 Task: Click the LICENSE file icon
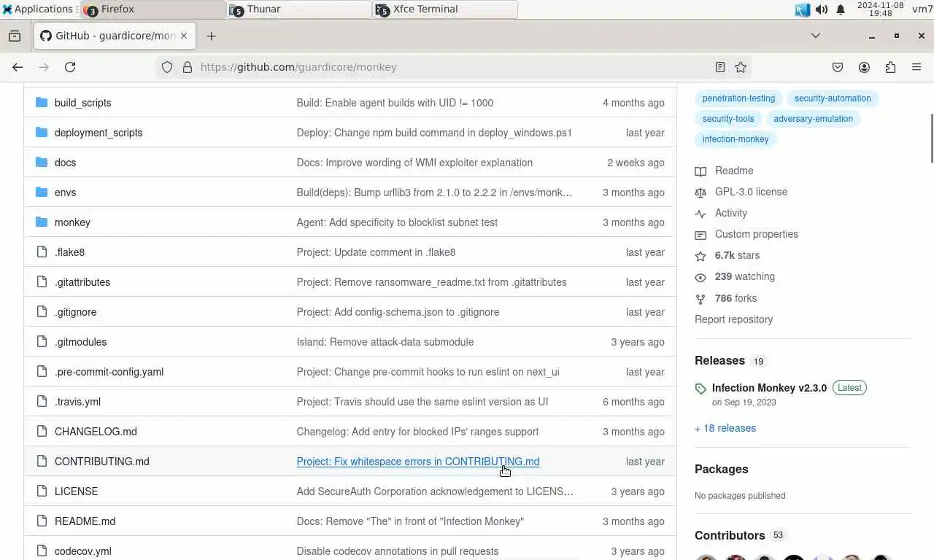coord(42,491)
